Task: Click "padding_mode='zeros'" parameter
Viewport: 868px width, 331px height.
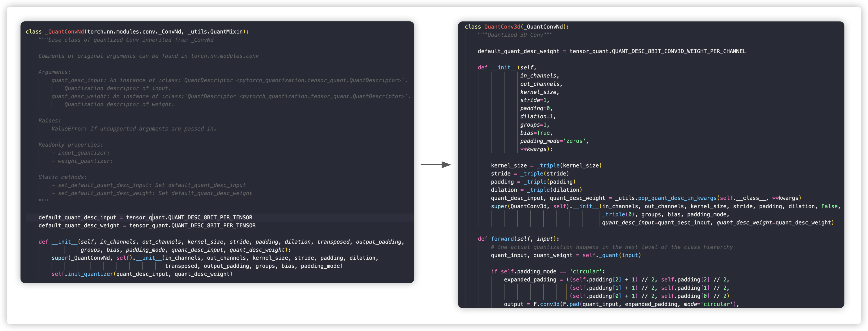Action: 553,141
